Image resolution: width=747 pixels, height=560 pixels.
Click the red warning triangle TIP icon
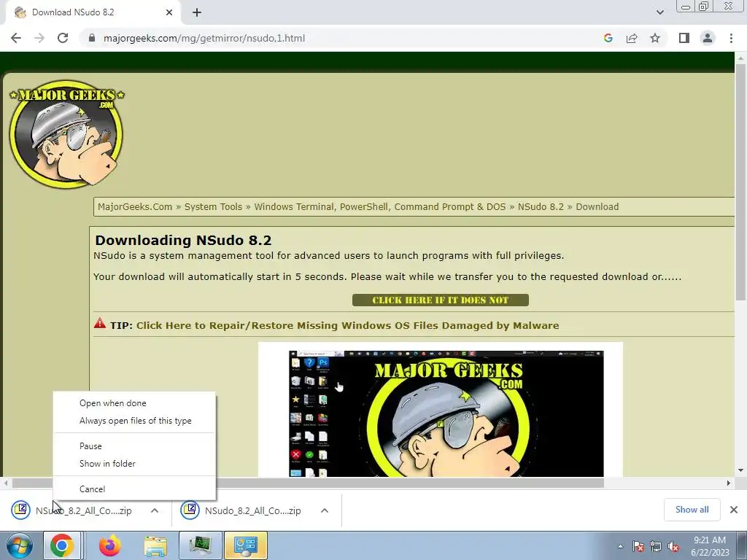click(99, 323)
